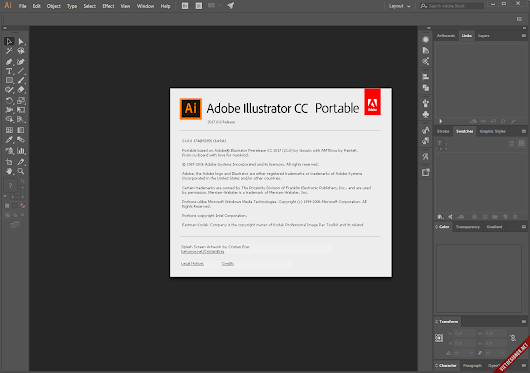The height and width of the screenshot is (373, 530).
Task: Select the Shape Builder tool
Action: 9,119
